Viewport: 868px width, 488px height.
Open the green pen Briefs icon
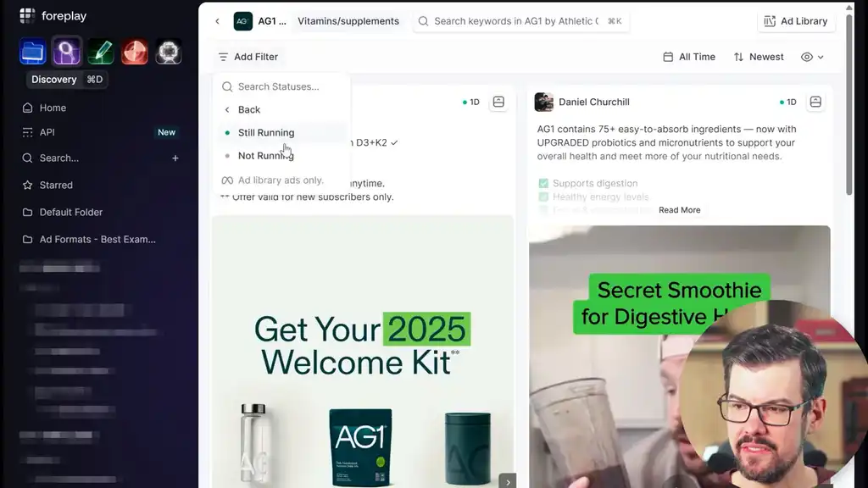coord(101,52)
